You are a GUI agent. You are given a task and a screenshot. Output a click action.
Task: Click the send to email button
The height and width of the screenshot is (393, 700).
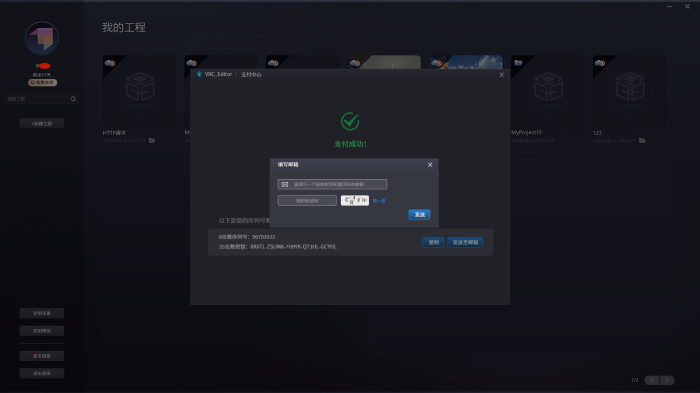click(465, 242)
